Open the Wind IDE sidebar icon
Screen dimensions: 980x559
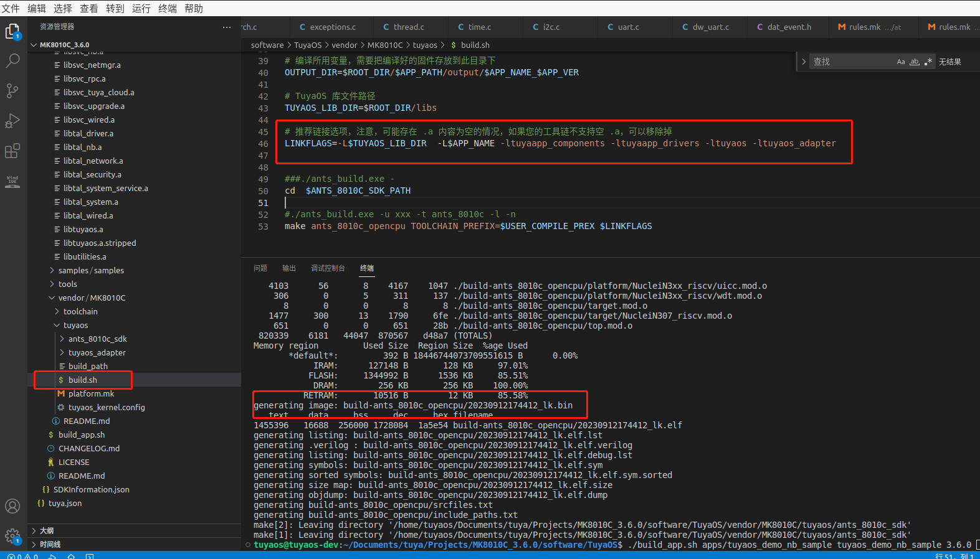click(x=12, y=181)
